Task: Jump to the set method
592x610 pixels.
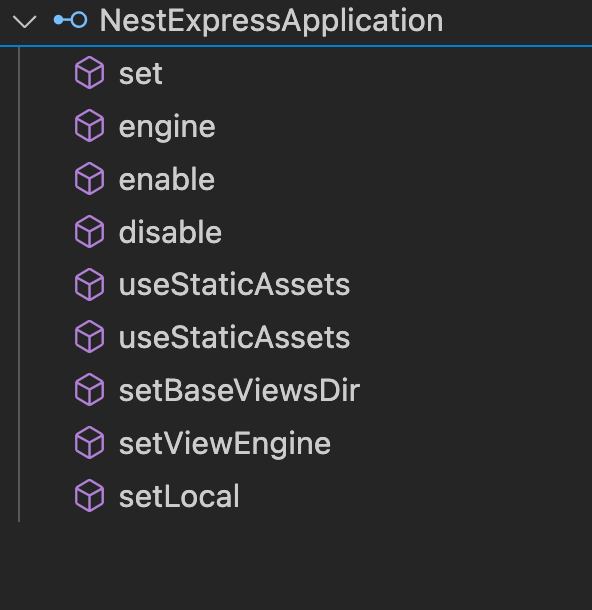Action: coord(140,74)
